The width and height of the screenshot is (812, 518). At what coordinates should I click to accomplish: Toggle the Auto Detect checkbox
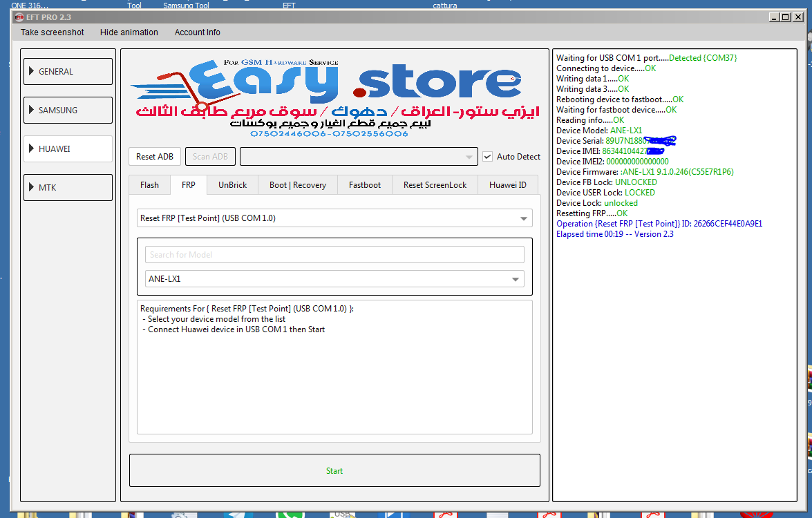(487, 156)
